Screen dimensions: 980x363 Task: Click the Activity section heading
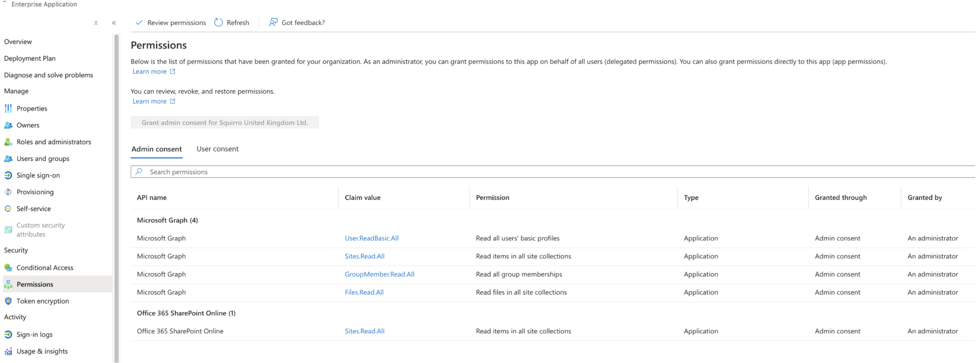coord(15,317)
